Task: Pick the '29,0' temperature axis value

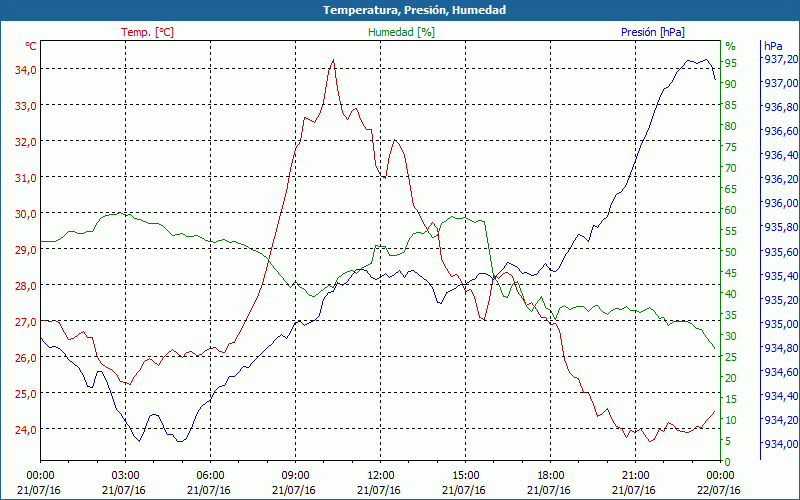Action: click(x=25, y=250)
